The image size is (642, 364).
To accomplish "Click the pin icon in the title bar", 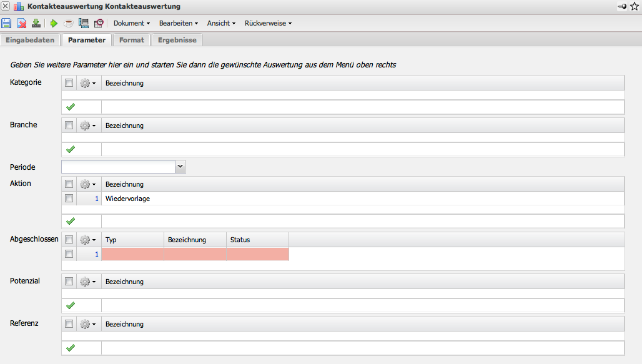I will click(x=621, y=6).
